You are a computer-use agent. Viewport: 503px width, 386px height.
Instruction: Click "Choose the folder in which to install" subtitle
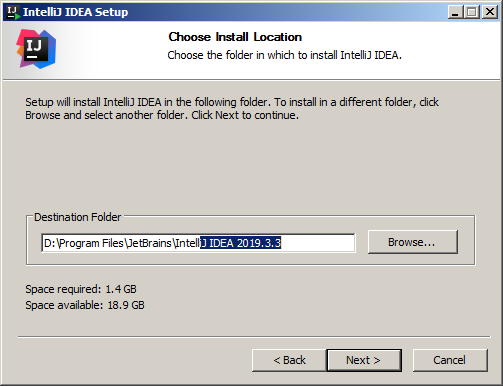click(x=284, y=55)
